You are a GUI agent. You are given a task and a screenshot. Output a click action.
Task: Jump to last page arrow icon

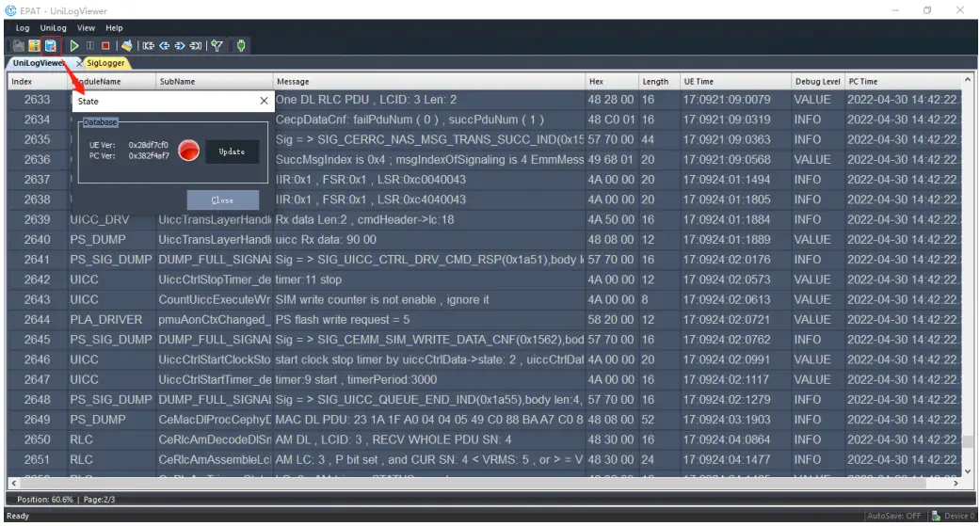coord(196,45)
